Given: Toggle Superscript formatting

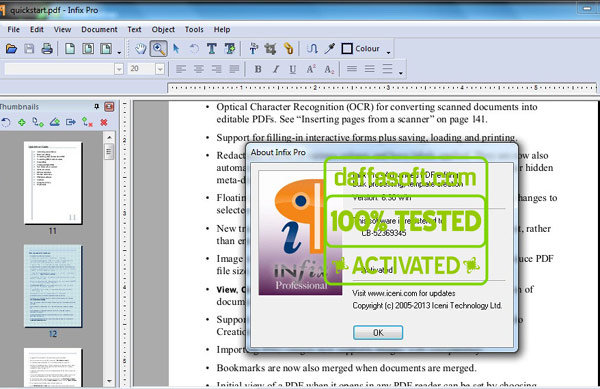Looking at the screenshot, I should pyautogui.click(x=310, y=69).
